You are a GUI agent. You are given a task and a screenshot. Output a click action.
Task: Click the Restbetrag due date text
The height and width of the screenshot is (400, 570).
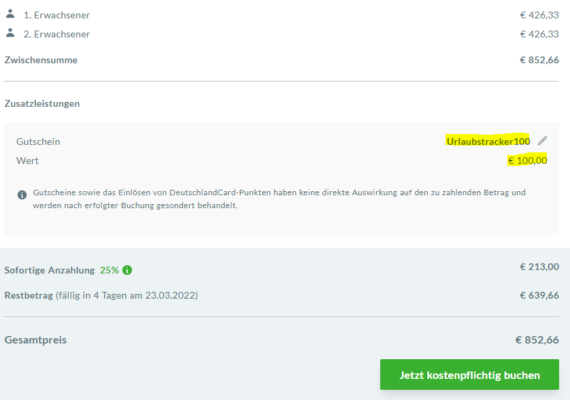point(127,295)
